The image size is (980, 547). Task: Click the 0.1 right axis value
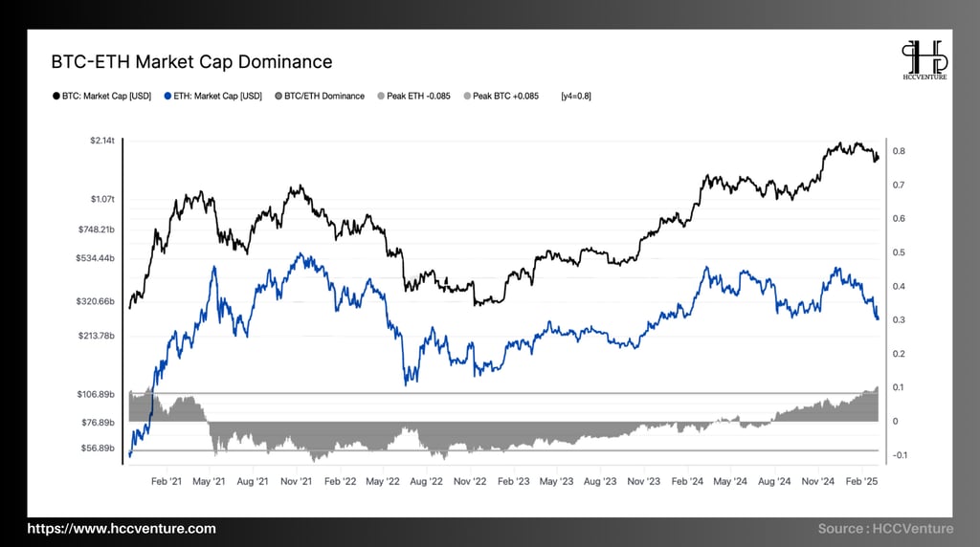tap(898, 387)
